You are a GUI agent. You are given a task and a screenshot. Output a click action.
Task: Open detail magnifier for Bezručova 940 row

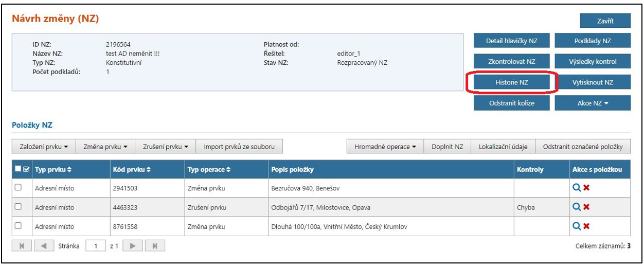[577, 188]
